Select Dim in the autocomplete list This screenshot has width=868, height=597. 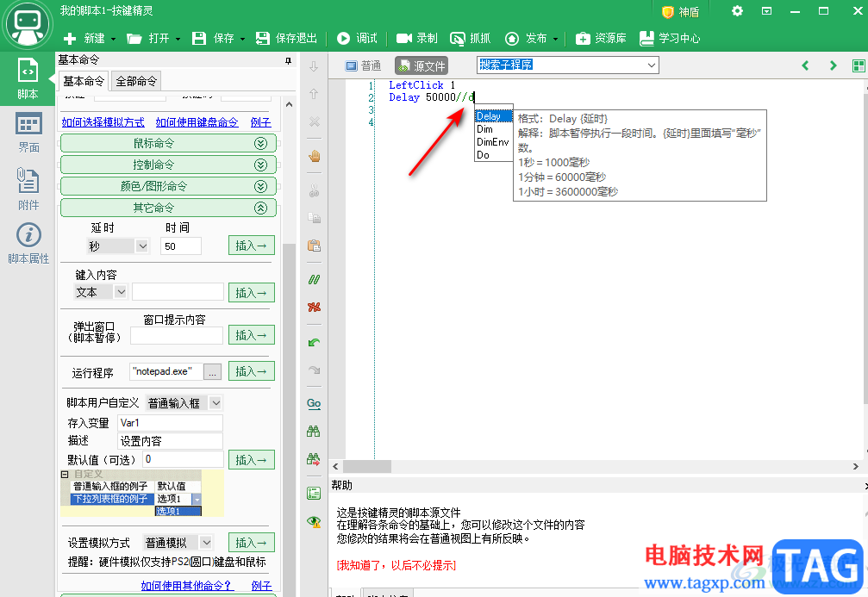point(493,129)
